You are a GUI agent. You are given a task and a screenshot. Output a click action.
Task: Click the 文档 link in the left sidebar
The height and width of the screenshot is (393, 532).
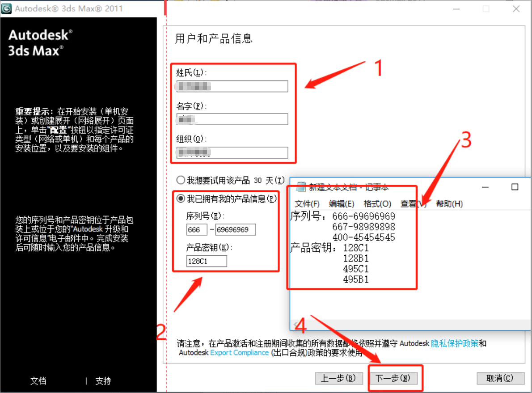point(38,381)
